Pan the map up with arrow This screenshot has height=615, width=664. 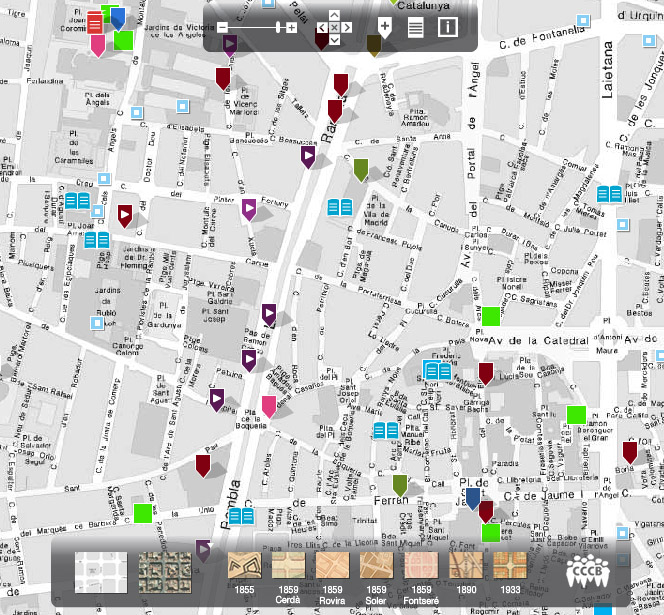click(x=335, y=16)
